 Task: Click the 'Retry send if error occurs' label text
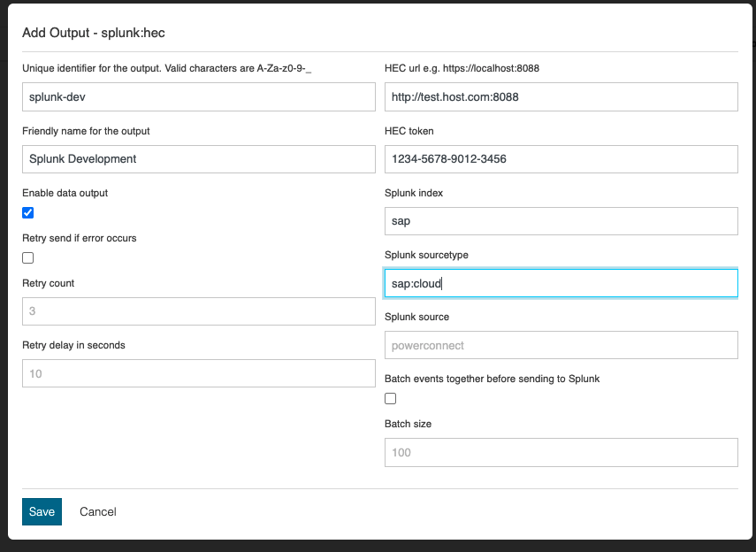pos(80,238)
